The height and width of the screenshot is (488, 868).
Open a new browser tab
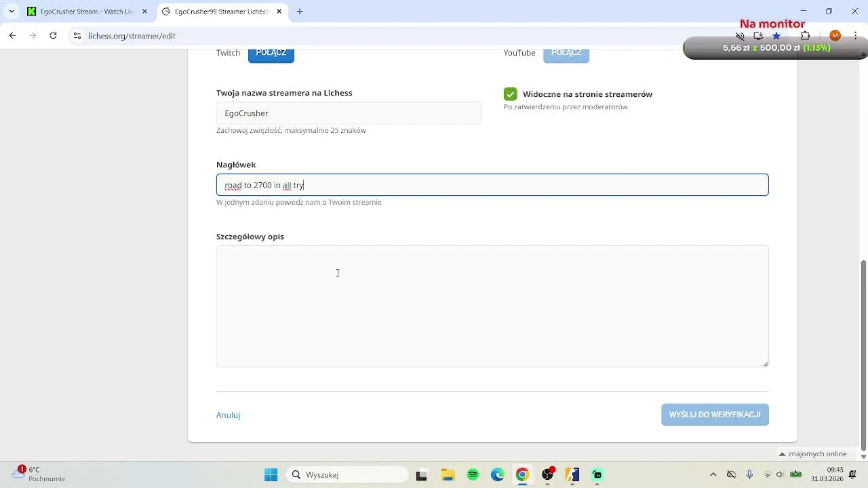tap(300, 12)
